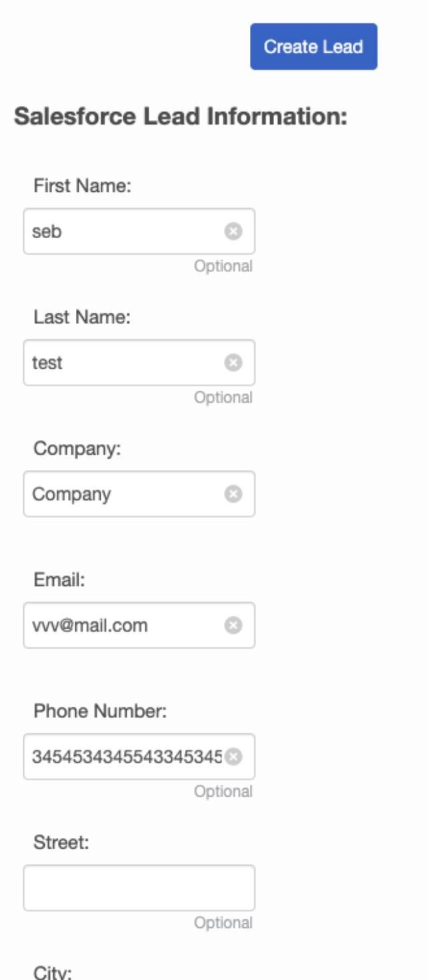
Task: Click the Last Name label
Action: (x=82, y=318)
